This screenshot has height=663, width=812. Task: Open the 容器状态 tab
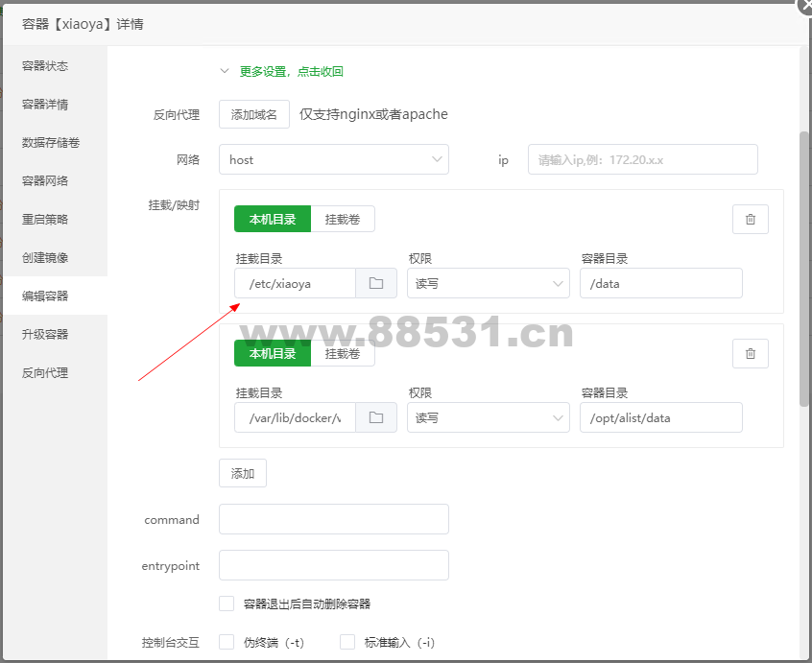(56, 66)
